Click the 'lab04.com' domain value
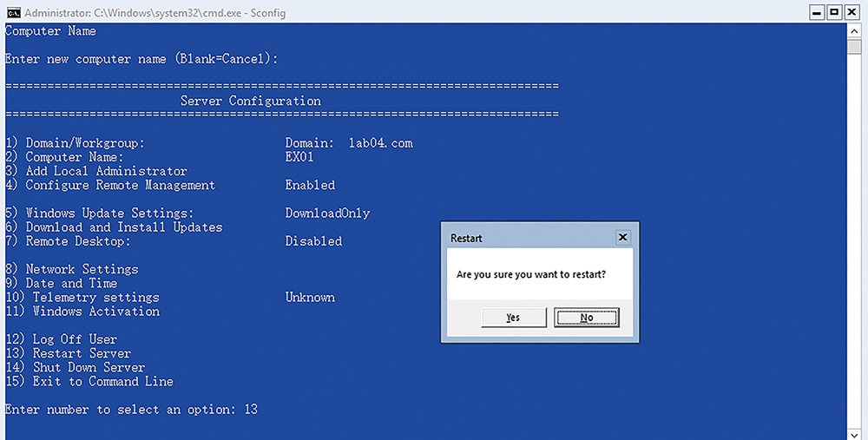Image resolution: width=868 pixels, height=440 pixels. 381,143
